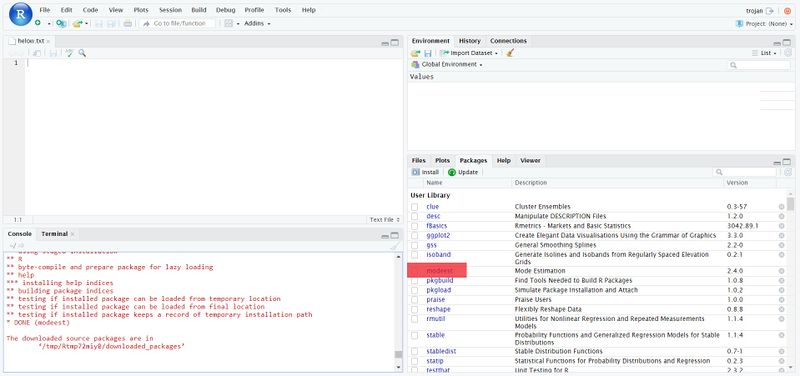Show the document in a new window

[x=37, y=53]
